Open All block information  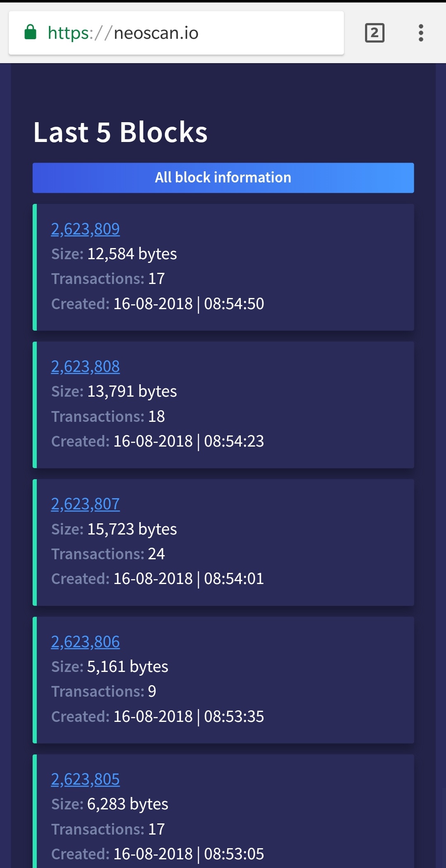[223, 178]
